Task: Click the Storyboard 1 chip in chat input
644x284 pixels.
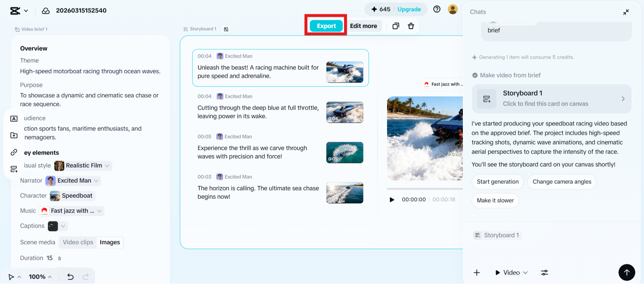Action: (497, 235)
